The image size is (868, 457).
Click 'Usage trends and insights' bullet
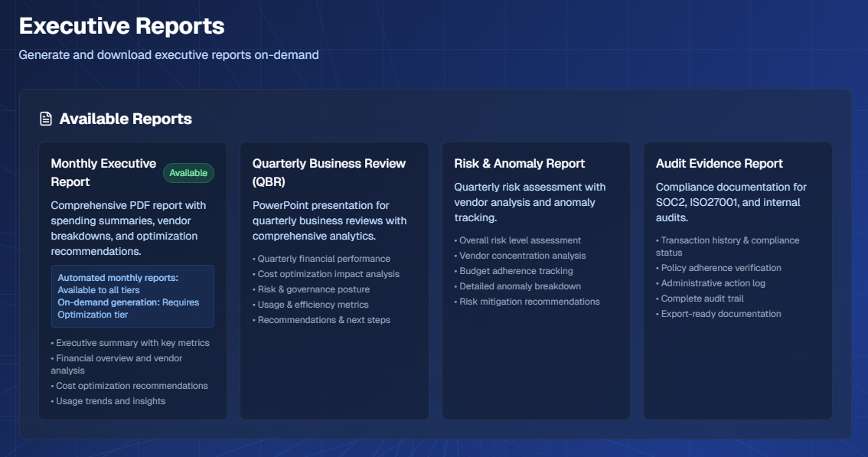[108, 401]
